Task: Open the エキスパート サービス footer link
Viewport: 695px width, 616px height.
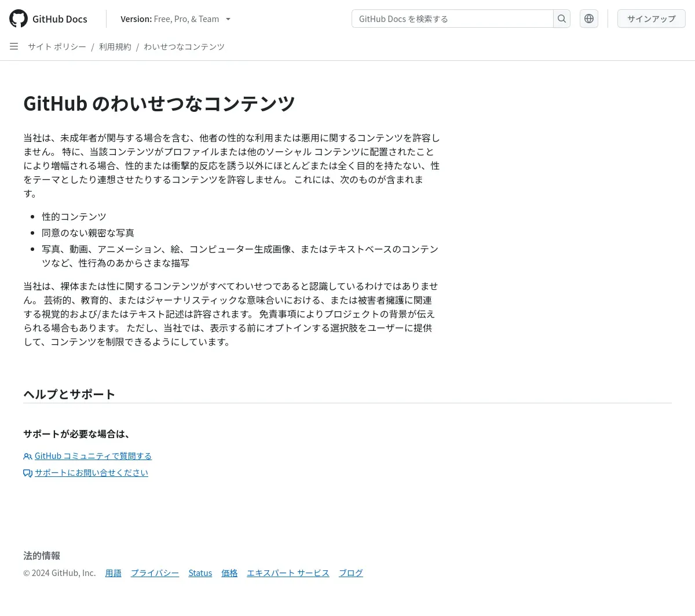Action: pos(288,573)
